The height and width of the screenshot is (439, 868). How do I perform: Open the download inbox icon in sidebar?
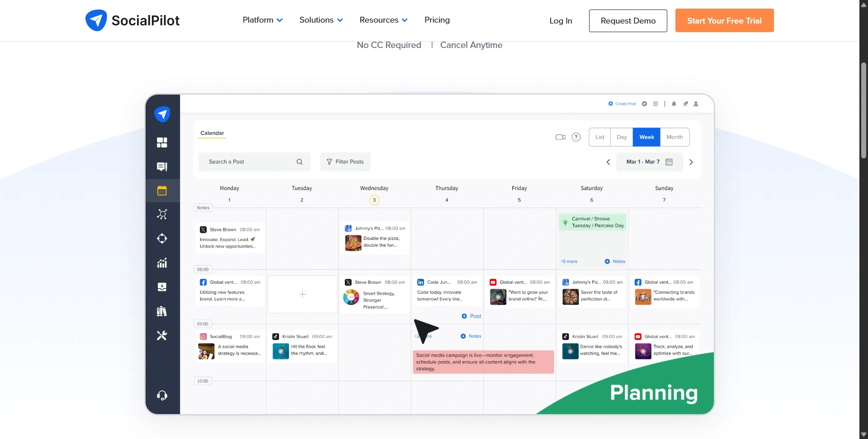pyautogui.click(x=162, y=287)
